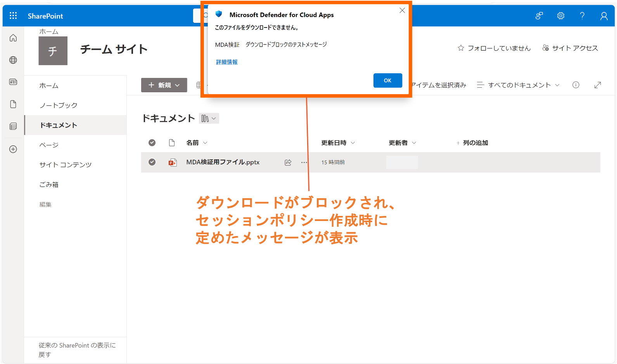Open the globe sites icon in left rail
Viewport: 617px width, 364px height.
(13, 60)
